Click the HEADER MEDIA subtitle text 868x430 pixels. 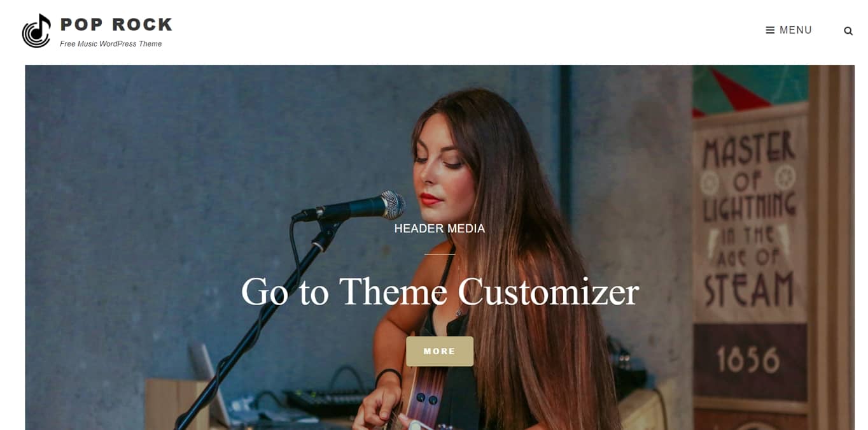440,228
